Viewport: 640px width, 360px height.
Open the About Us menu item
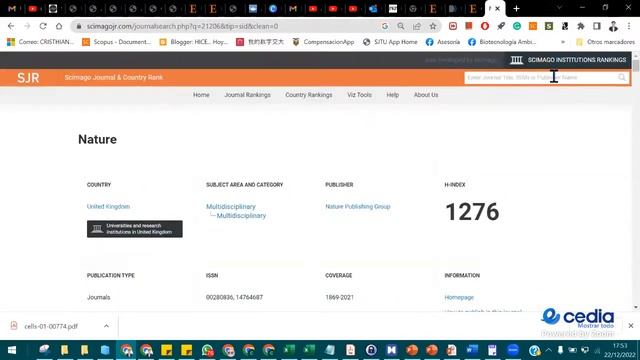[x=426, y=95]
